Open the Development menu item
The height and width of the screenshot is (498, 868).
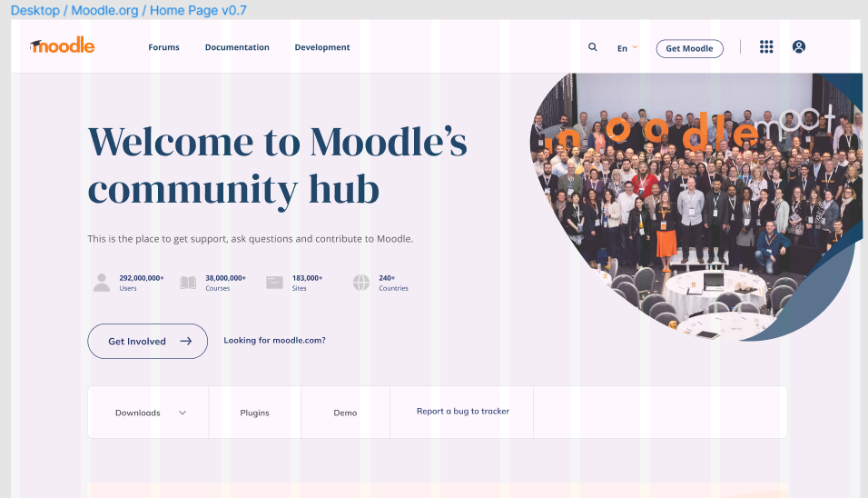322,47
